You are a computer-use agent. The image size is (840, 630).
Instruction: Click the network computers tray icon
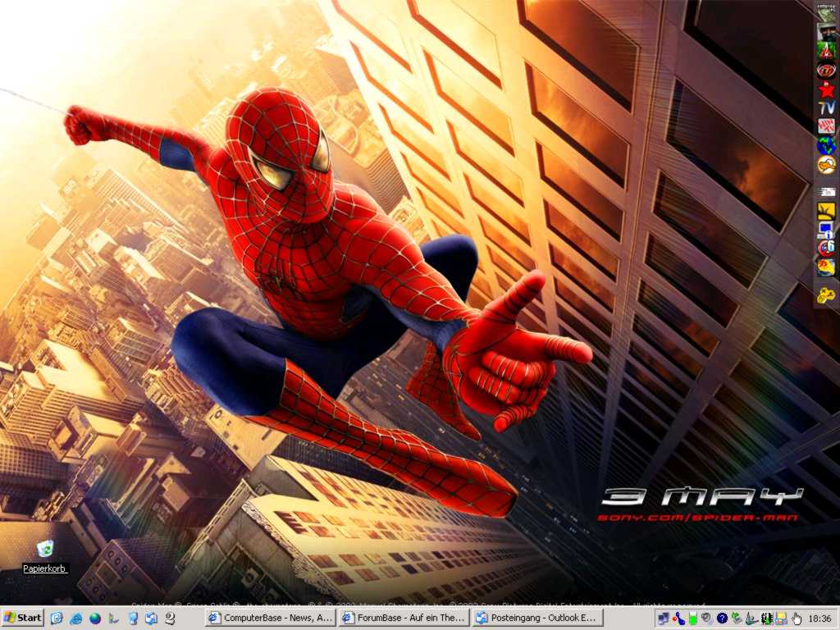pyautogui.click(x=664, y=619)
